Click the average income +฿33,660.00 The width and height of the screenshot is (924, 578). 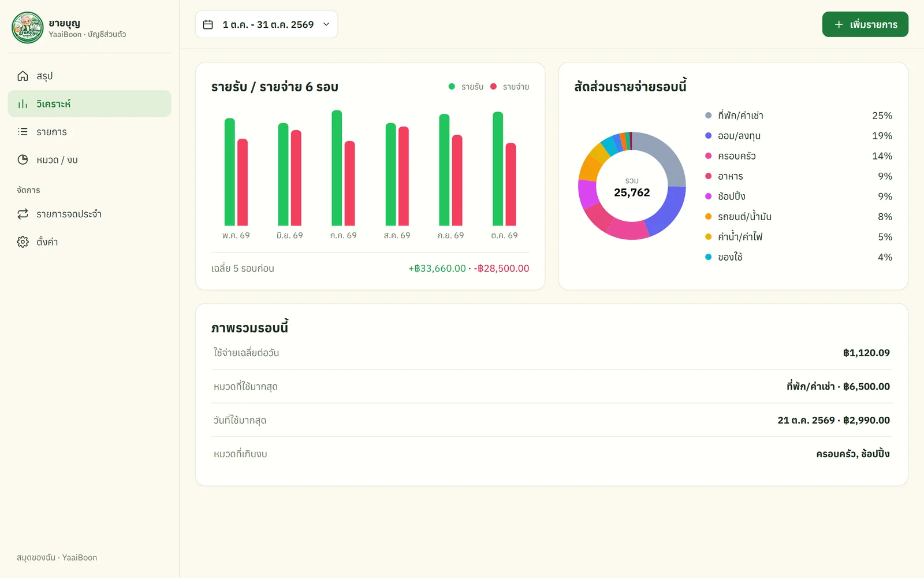pos(437,268)
